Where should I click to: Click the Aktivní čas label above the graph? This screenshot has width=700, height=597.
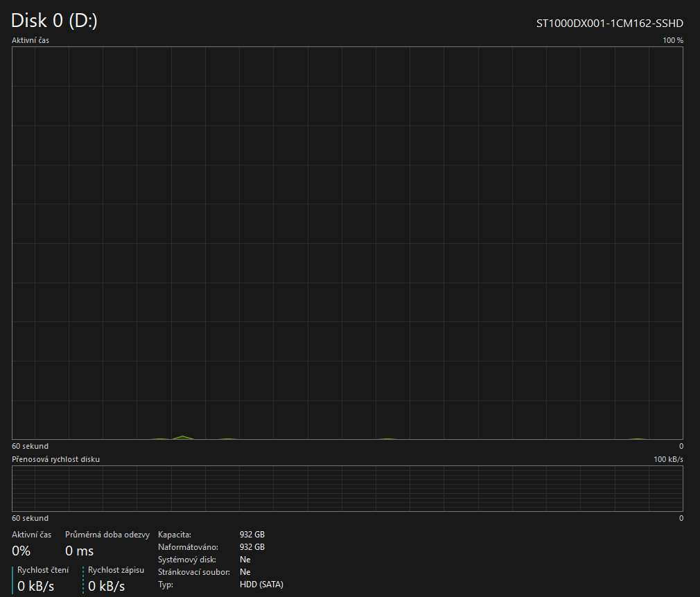point(30,40)
